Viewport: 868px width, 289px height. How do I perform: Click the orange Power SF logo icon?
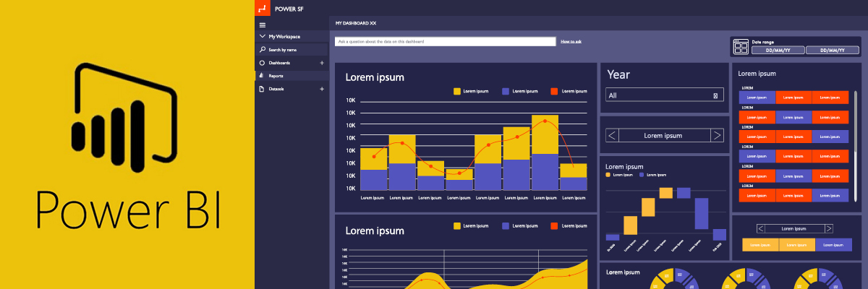[262, 8]
